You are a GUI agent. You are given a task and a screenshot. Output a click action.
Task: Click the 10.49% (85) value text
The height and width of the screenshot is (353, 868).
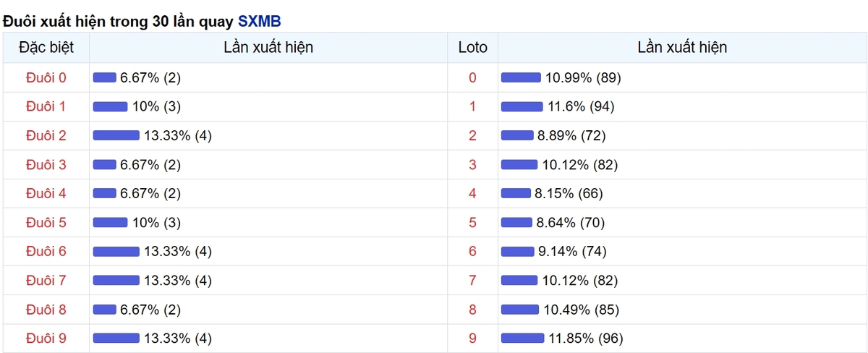581,309
